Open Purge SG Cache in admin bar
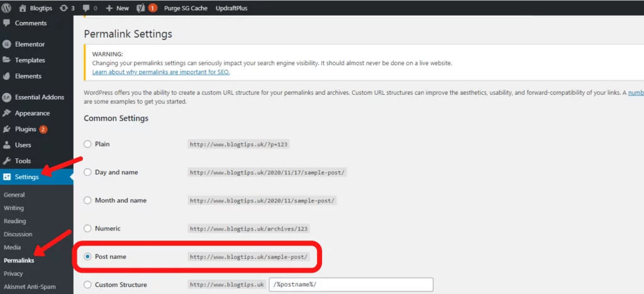The width and height of the screenshot is (644, 294). point(186,8)
